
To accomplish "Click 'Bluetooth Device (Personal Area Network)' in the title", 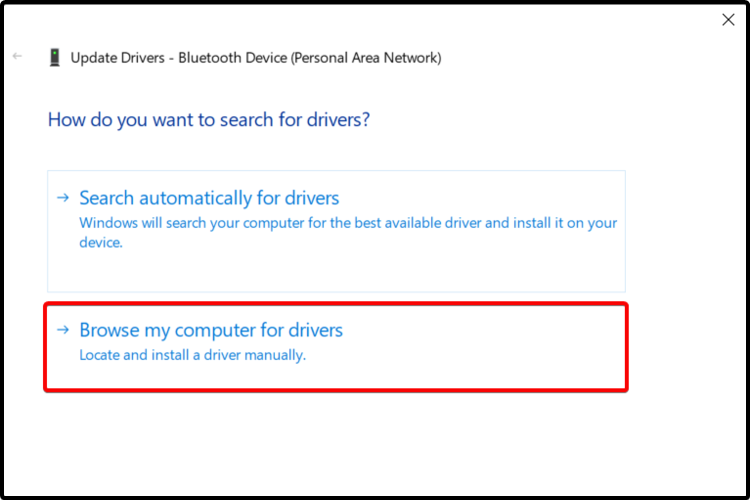I will [x=310, y=58].
